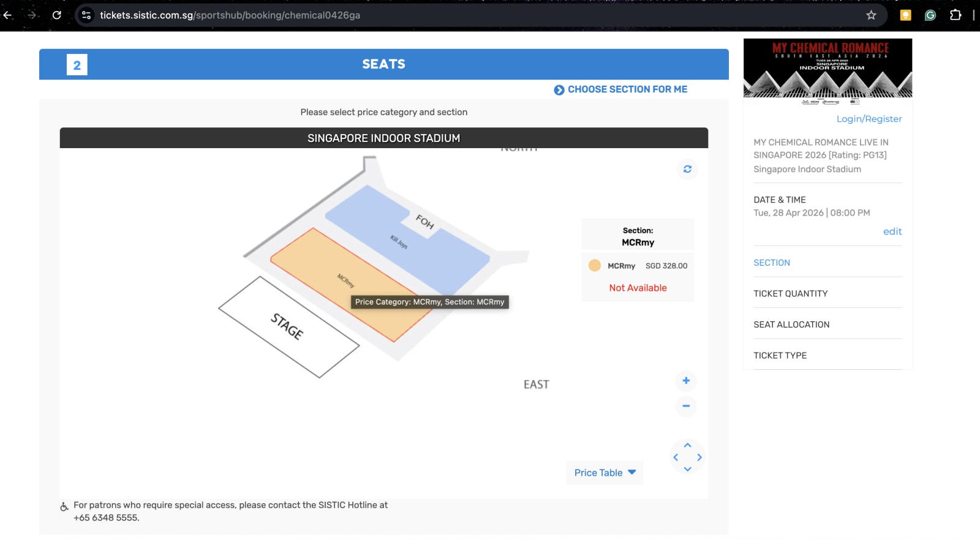Open the TICKET QUANTITY step
980x540 pixels.
pos(790,294)
